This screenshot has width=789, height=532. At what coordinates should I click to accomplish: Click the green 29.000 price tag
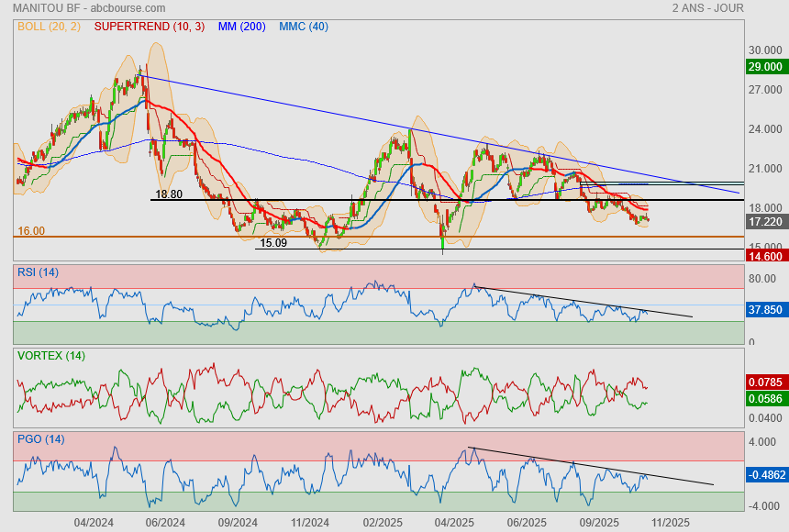(x=765, y=66)
